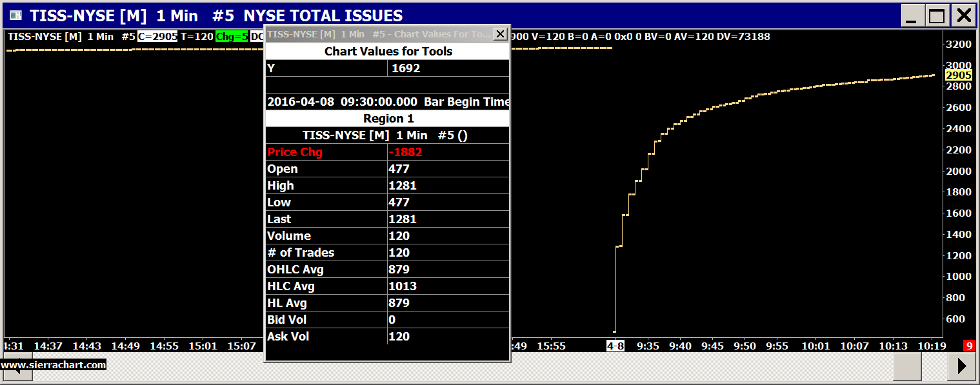Viewport: 980px width, 385px height.
Task: Click the 10:01 time axis label
Action: [816, 346]
